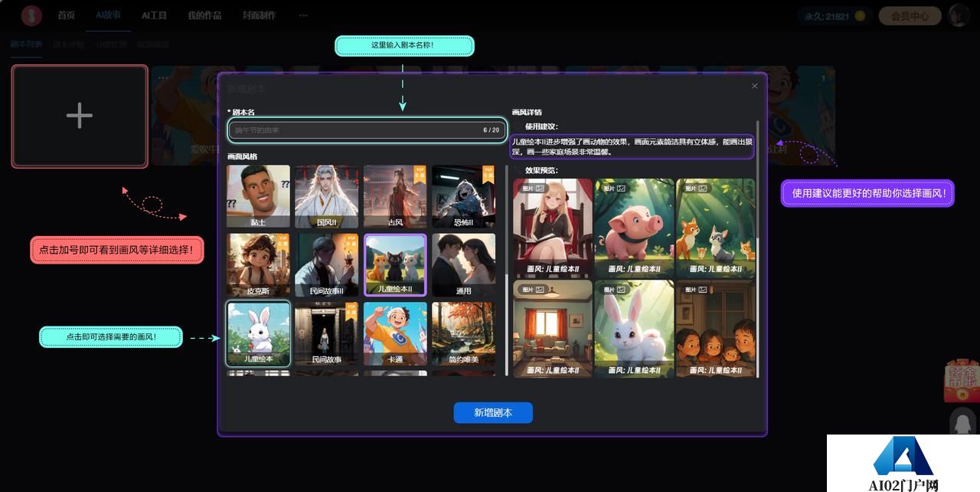Select the 简约唯美 style thumbnail
Viewport: 980px width, 492px height.
[x=463, y=333]
